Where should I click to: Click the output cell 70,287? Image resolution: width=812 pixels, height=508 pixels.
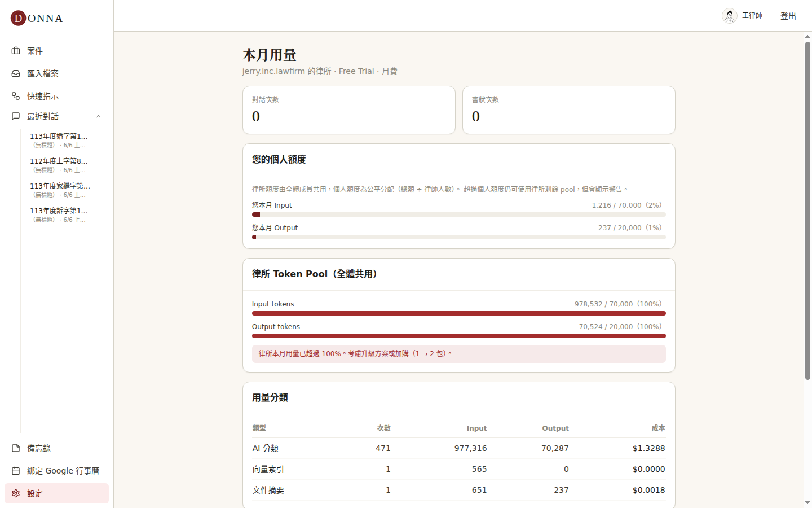tap(555, 448)
